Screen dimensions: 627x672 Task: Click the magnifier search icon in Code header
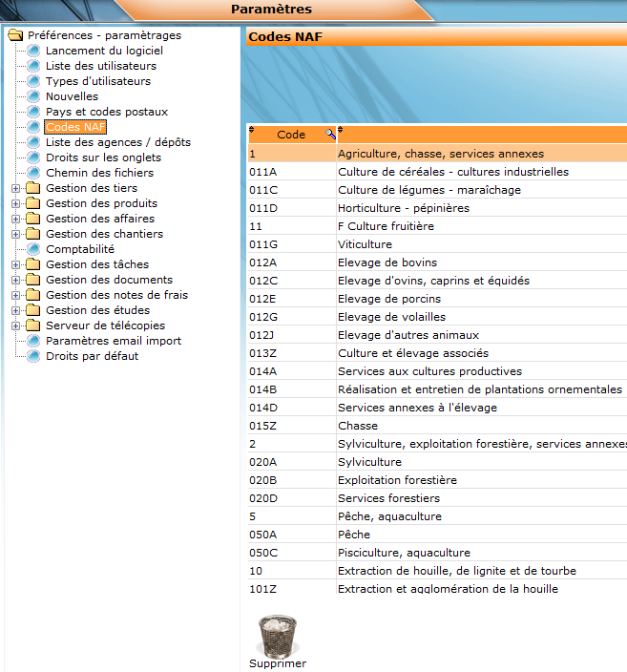pyautogui.click(x=330, y=134)
